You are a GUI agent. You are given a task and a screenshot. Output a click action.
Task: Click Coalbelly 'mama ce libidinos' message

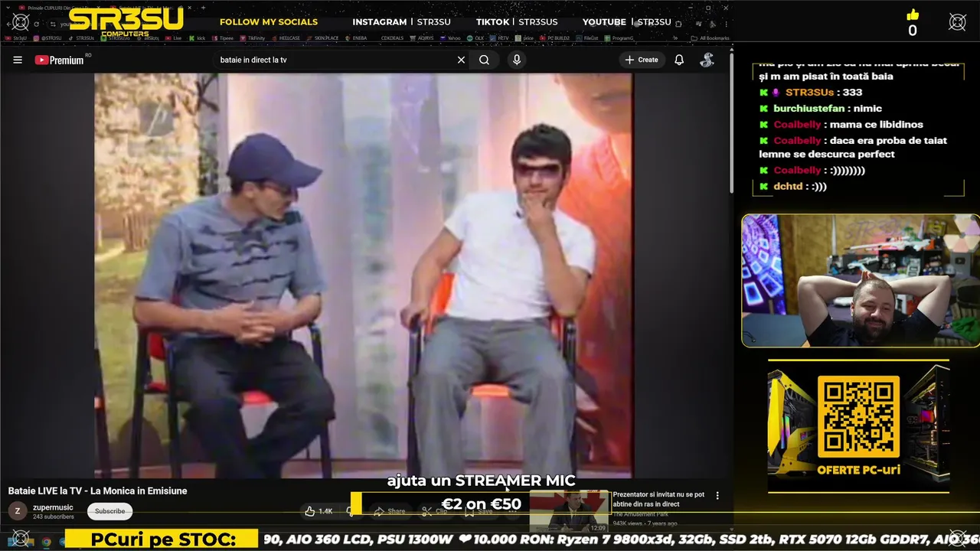point(841,125)
